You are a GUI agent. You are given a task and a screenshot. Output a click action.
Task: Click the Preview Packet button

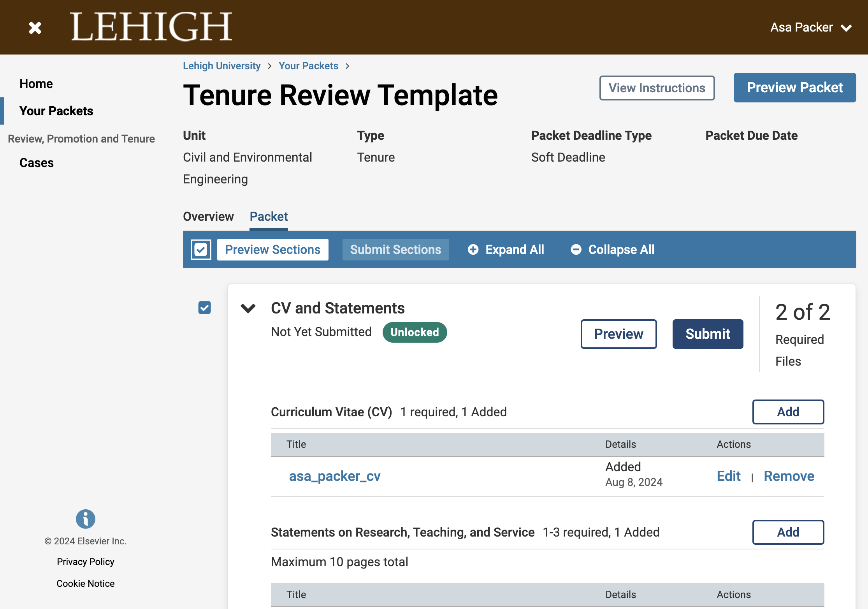[795, 88]
